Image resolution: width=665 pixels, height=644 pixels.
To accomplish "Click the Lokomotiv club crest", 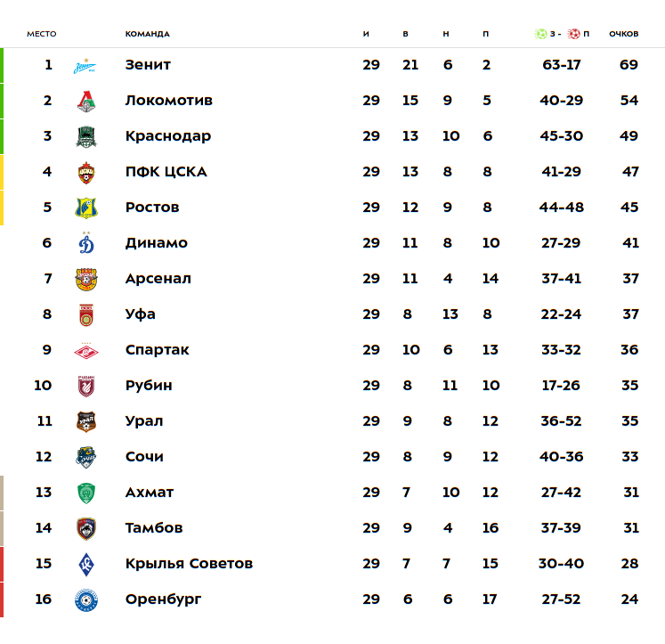I will point(85,101).
